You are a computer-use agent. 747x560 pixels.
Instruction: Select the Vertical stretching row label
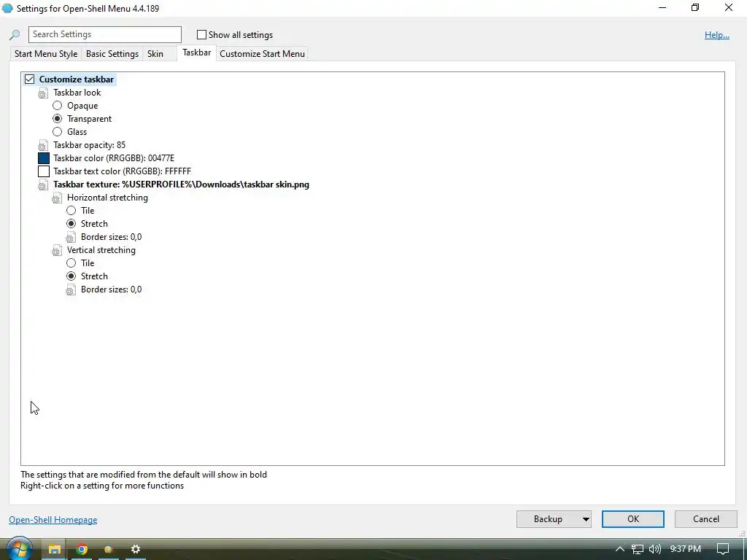[101, 250]
